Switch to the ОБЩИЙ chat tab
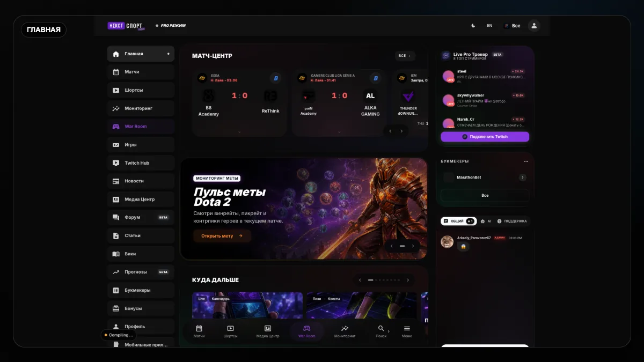The image size is (644, 362). 459,221
